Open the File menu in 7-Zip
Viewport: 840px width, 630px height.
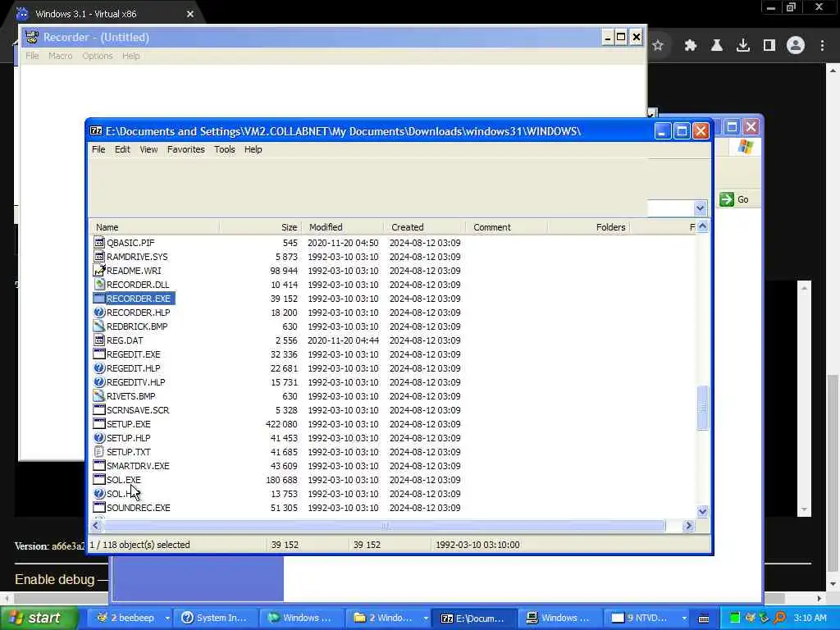98,149
